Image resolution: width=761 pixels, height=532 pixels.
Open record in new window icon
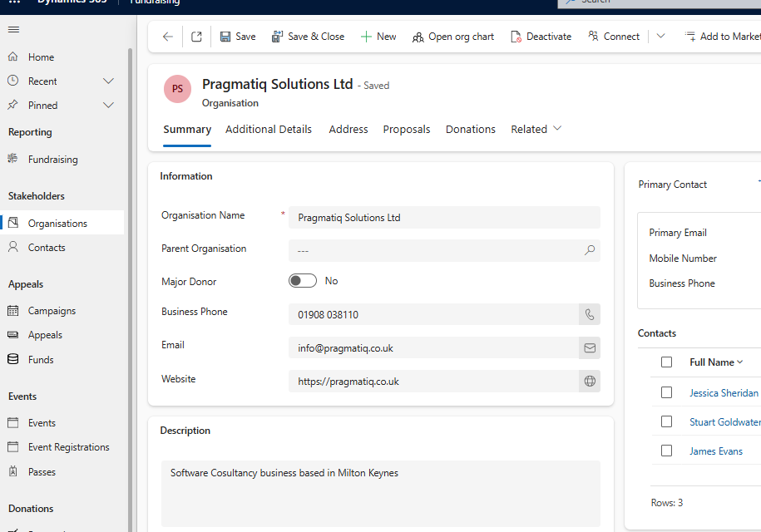pyautogui.click(x=196, y=37)
